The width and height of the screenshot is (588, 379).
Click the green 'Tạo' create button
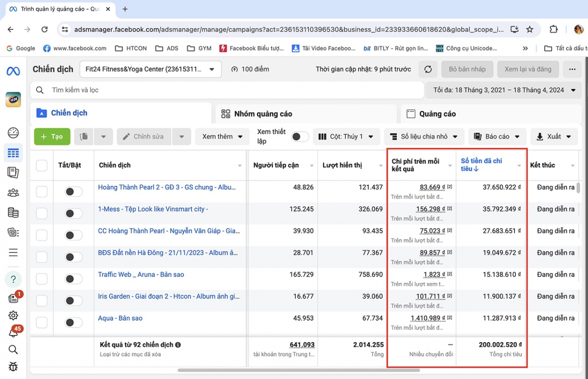click(x=52, y=136)
